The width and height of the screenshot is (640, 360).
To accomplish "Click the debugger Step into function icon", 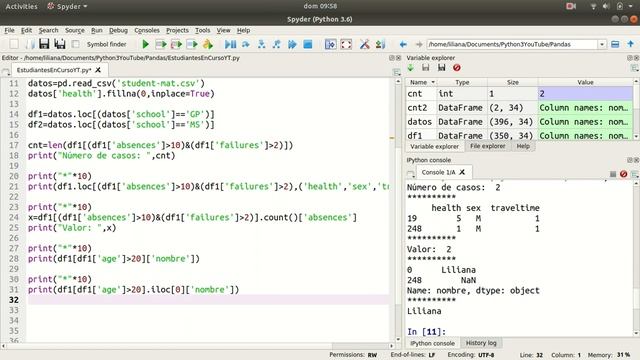I will tap(261, 44).
